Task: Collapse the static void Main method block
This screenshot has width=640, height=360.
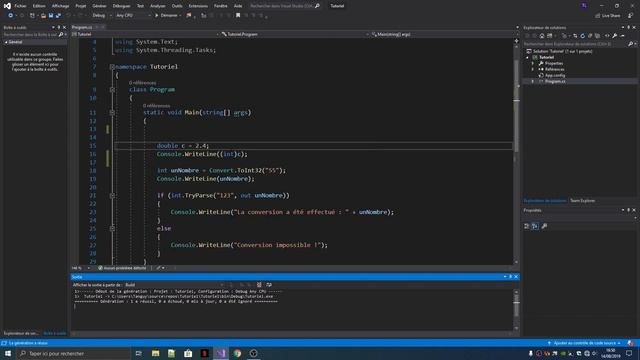Action: (112, 113)
